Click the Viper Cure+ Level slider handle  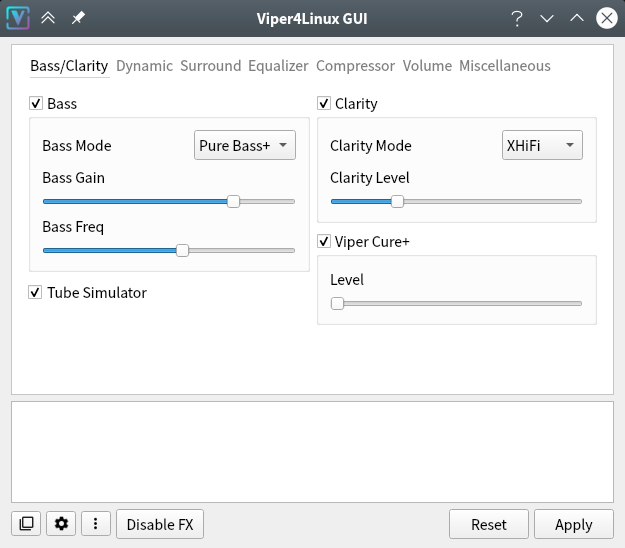pos(337,303)
